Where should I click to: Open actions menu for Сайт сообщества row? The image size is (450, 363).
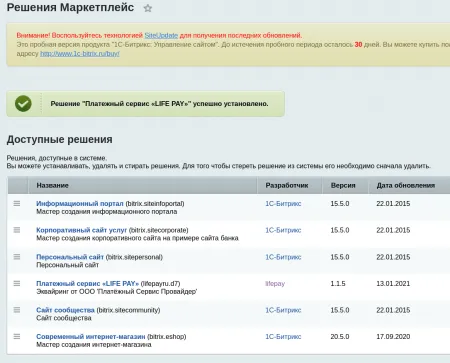[17, 310]
